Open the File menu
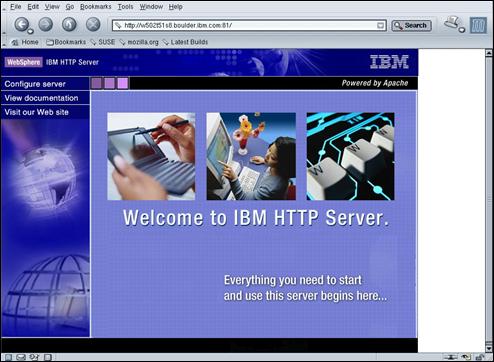The image size is (494, 362). point(16,7)
